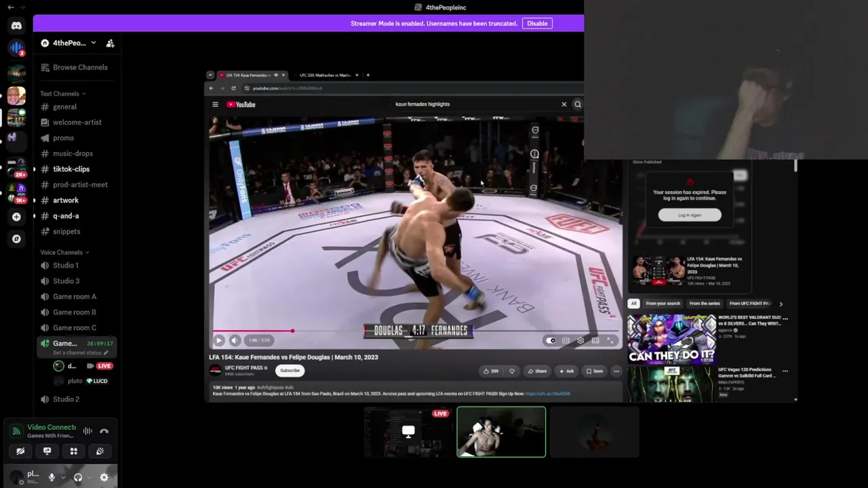868x488 pixels.
Task: Dislike the LFA 154 video
Action: pyautogui.click(x=512, y=371)
